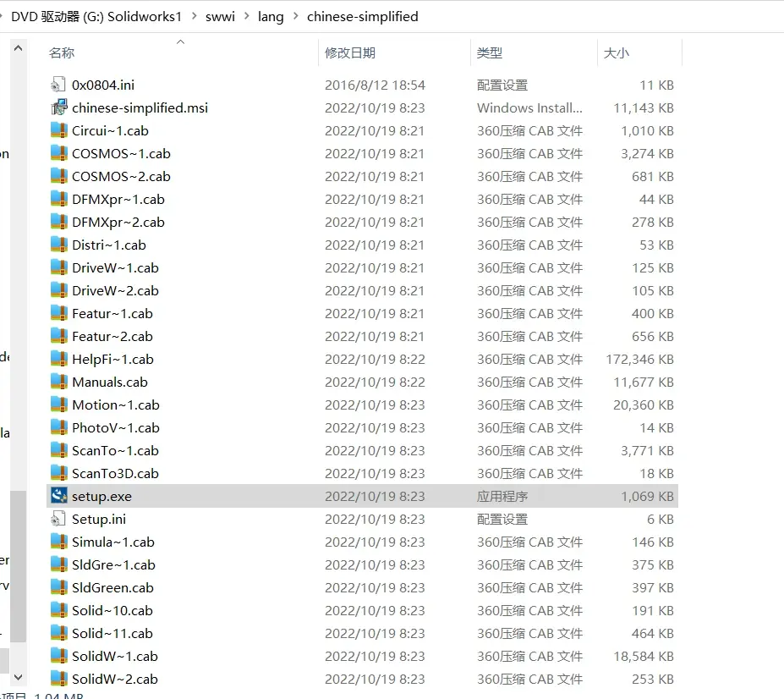The image size is (784, 699).
Task: Select the file name Manuals.cab
Action: (x=110, y=383)
